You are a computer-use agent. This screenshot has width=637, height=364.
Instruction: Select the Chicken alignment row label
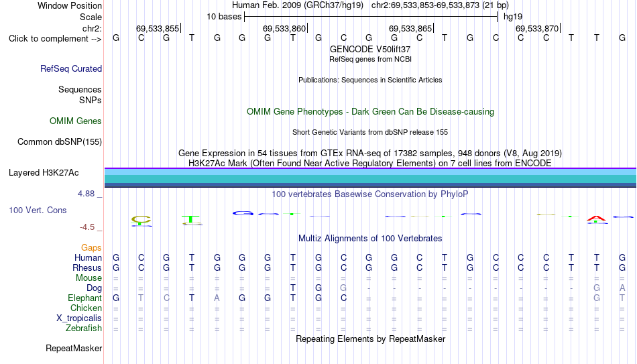[x=86, y=308]
